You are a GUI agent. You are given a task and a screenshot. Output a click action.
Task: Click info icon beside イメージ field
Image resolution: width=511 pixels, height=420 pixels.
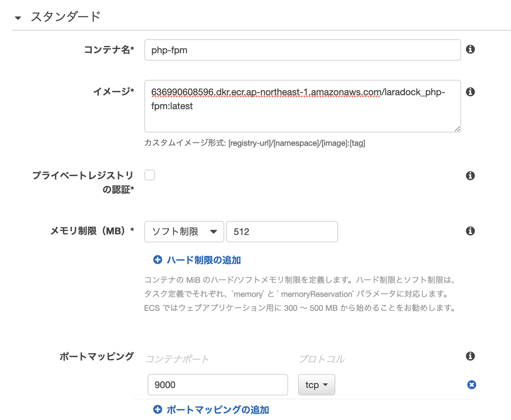point(470,92)
